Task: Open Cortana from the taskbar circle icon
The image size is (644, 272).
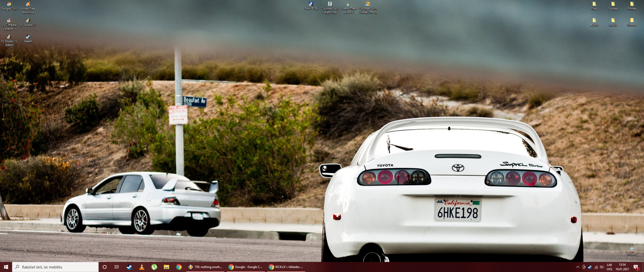Action: pyautogui.click(x=105, y=267)
